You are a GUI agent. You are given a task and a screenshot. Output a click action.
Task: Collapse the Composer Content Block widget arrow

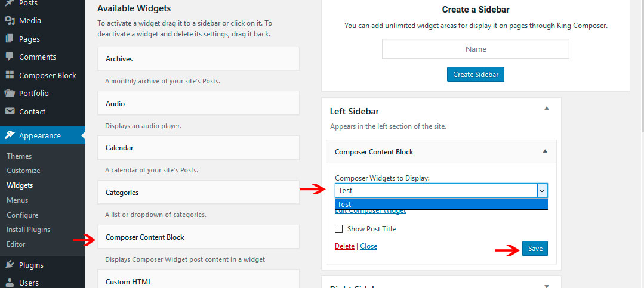544,151
